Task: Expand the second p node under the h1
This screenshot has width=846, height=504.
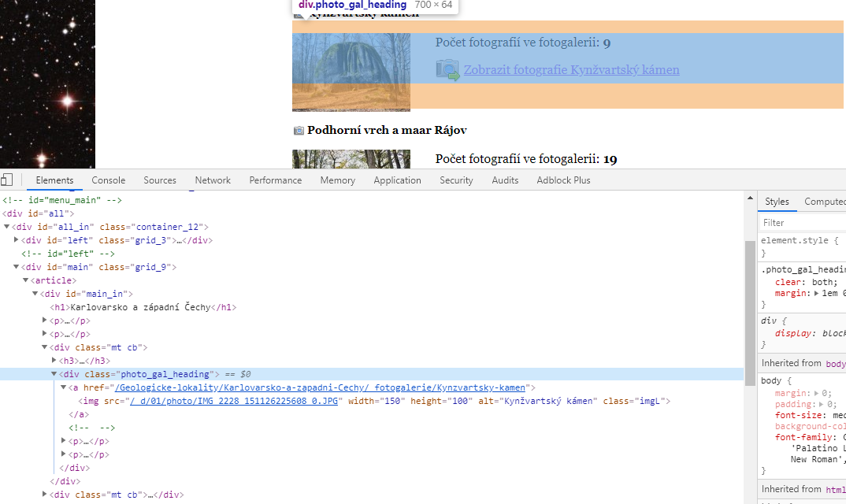Action: tap(45, 333)
